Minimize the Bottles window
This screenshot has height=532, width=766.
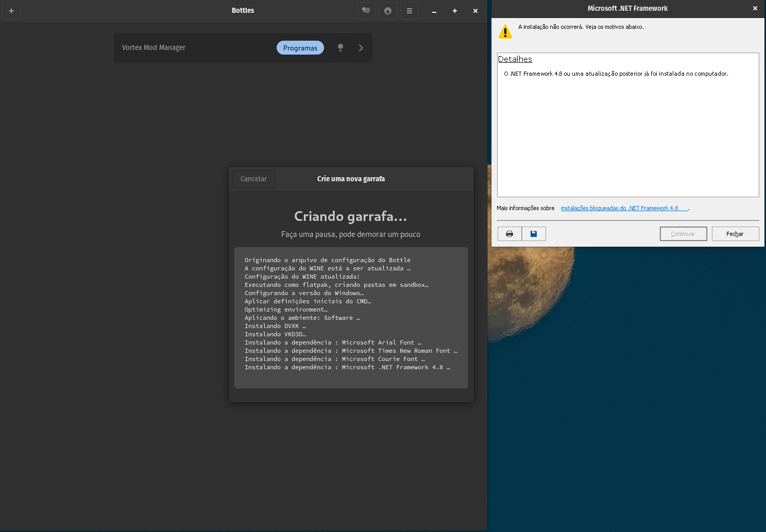(434, 10)
